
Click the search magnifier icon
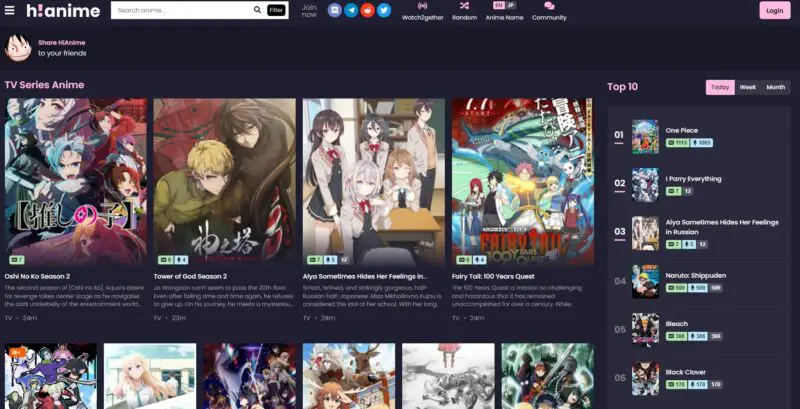pos(256,10)
